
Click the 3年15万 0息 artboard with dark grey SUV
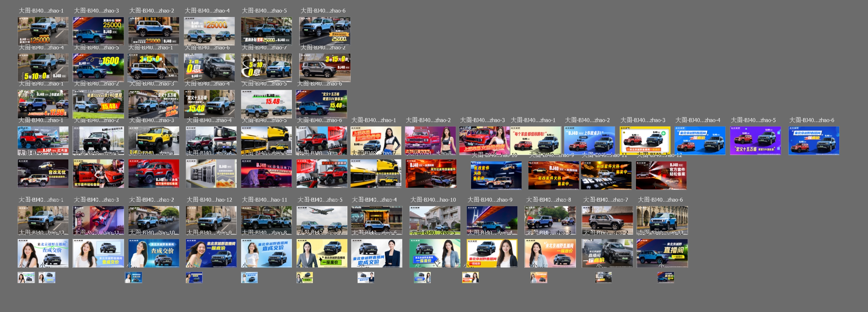[209, 68]
